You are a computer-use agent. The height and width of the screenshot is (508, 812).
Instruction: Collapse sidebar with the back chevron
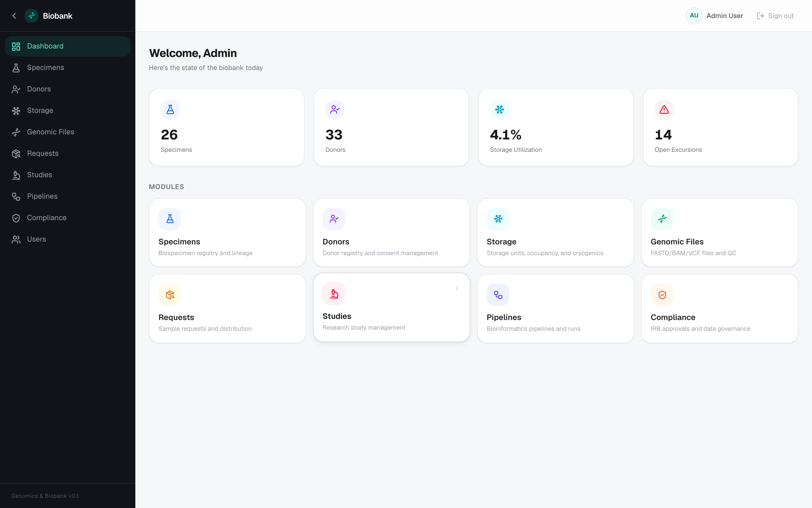click(14, 16)
